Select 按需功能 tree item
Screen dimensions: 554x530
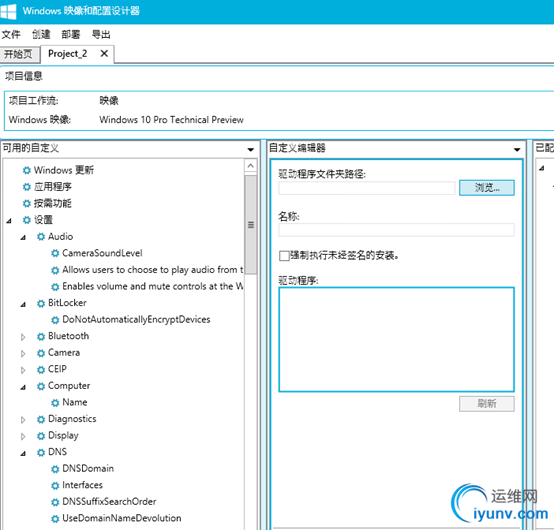53,203
